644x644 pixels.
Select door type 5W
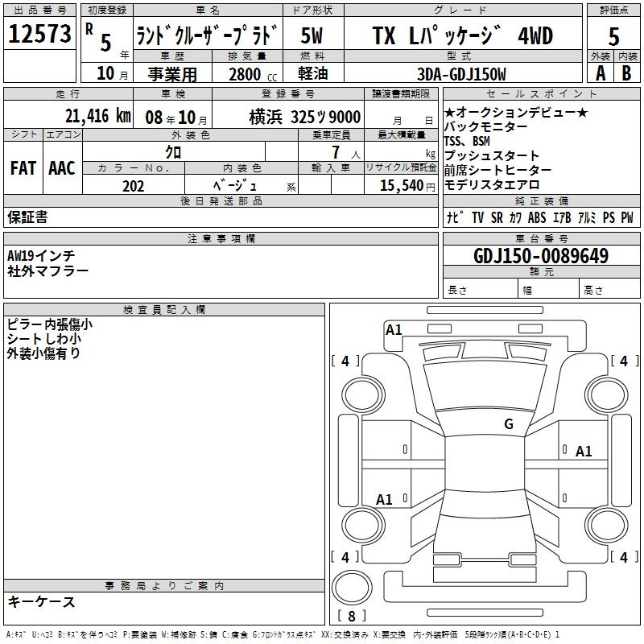(312, 35)
